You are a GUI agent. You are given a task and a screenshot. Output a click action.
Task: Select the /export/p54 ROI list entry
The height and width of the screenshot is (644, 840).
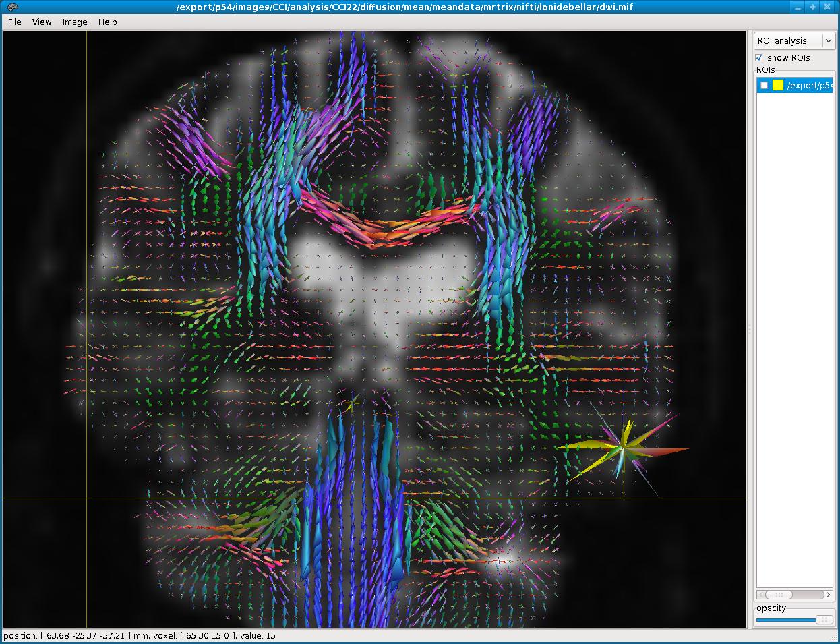click(810, 86)
